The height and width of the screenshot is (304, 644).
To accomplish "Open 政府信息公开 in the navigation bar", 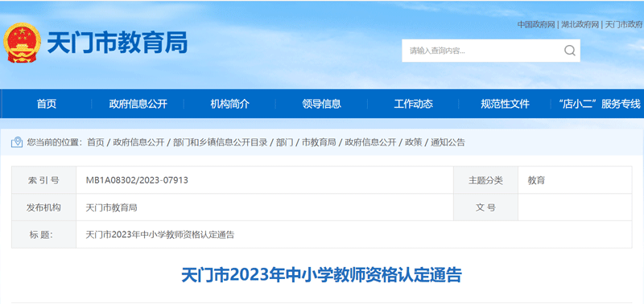I will click(x=138, y=104).
